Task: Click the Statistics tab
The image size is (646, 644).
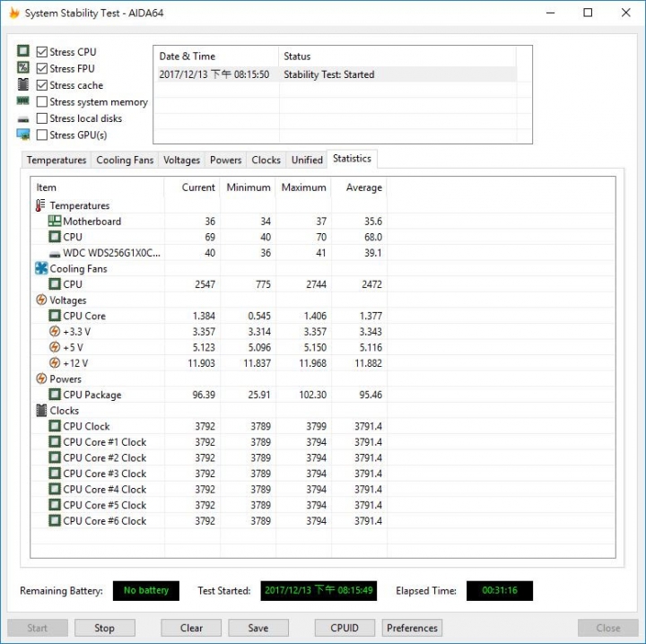Action: point(352,159)
